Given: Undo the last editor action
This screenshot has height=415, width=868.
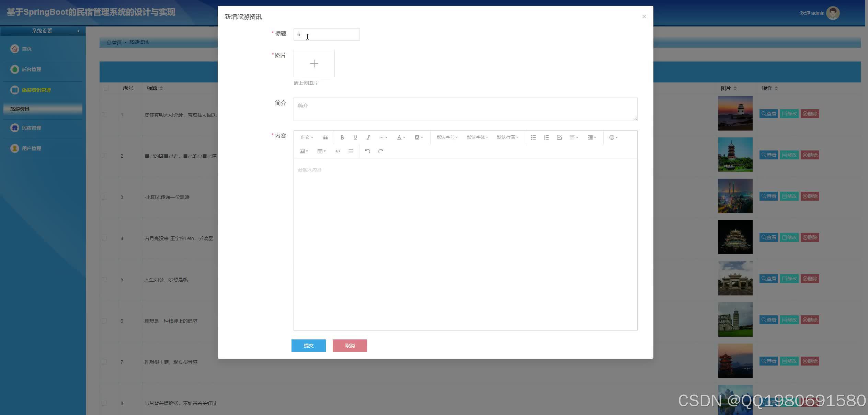Looking at the screenshot, I should (x=367, y=151).
